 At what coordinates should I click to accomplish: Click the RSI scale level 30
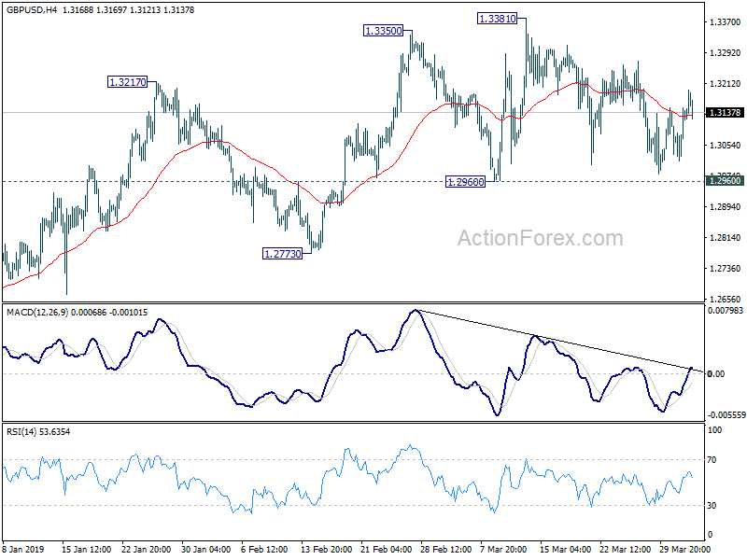click(712, 506)
